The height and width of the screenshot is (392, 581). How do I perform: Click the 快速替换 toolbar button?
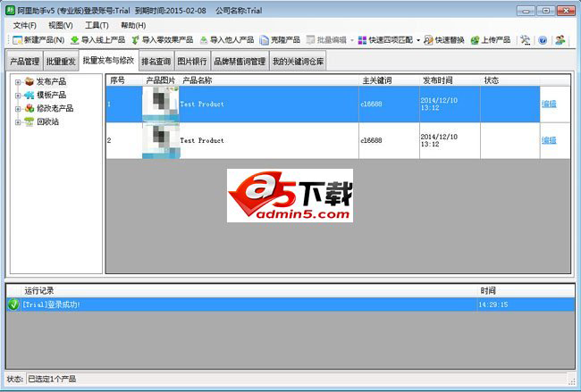444,40
